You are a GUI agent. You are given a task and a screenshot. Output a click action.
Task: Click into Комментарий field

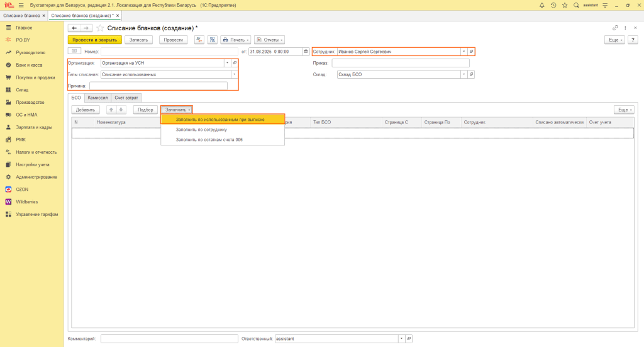coord(169,339)
